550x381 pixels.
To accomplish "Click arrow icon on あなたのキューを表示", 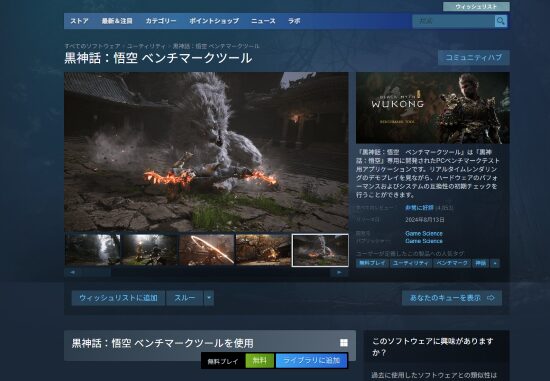I will pos(491,298).
